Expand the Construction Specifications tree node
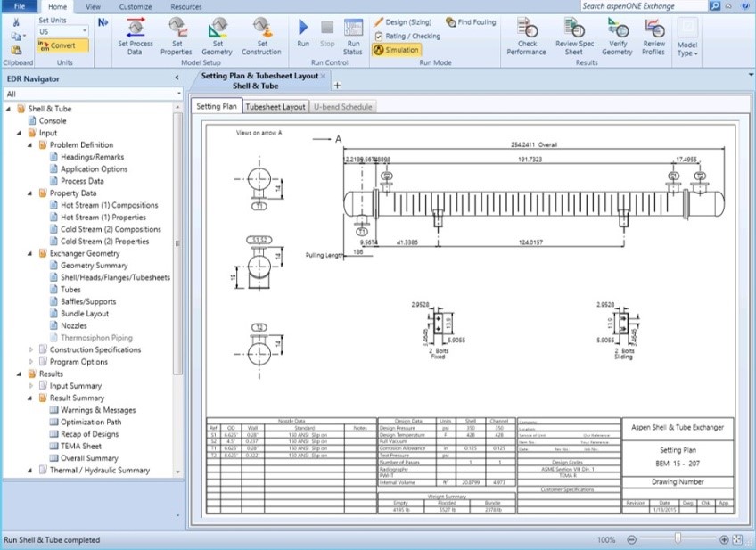Viewport: 756px width, 550px height. pyautogui.click(x=31, y=349)
